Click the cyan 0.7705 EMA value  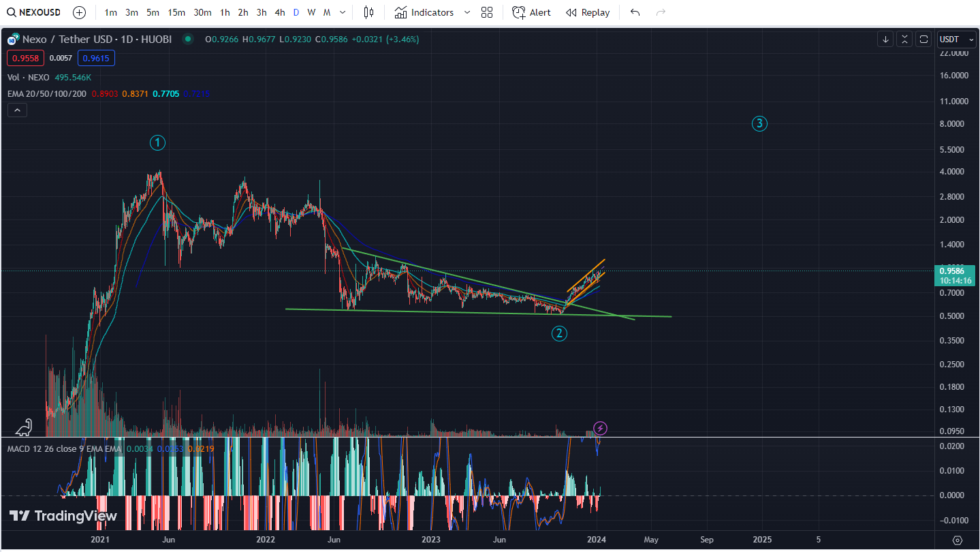(x=166, y=93)
